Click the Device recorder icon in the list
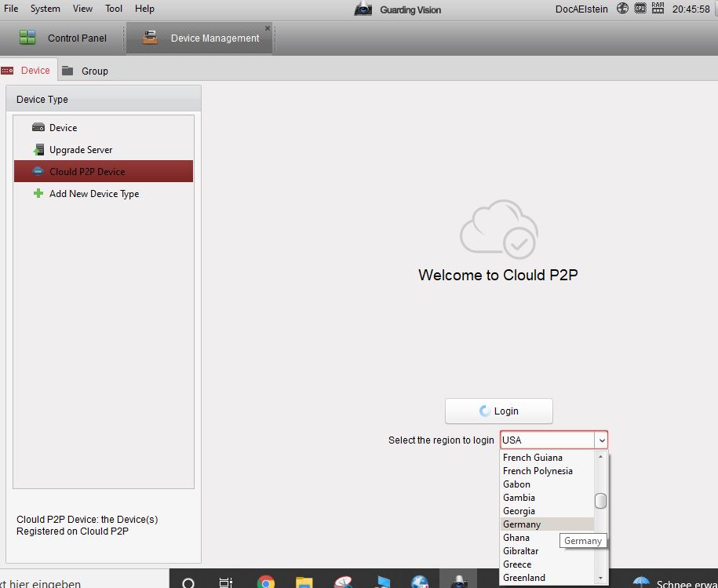The image size is (718, 588). click(38, 128)
